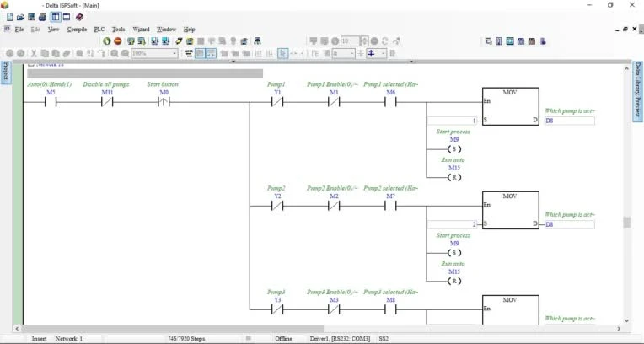Screen dimensions: 644x344
Task: Click the step count input field showing 10
Action: coord(351,40)
